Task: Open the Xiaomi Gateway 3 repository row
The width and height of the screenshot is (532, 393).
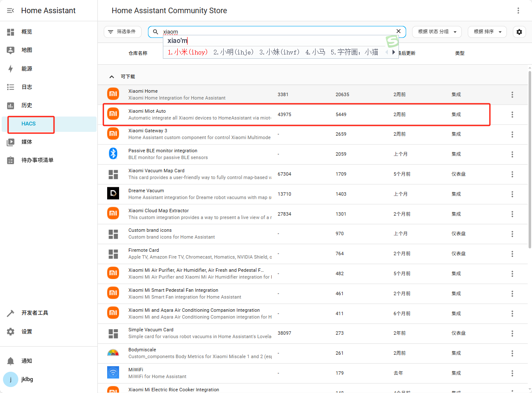Action: pos(313,134)
